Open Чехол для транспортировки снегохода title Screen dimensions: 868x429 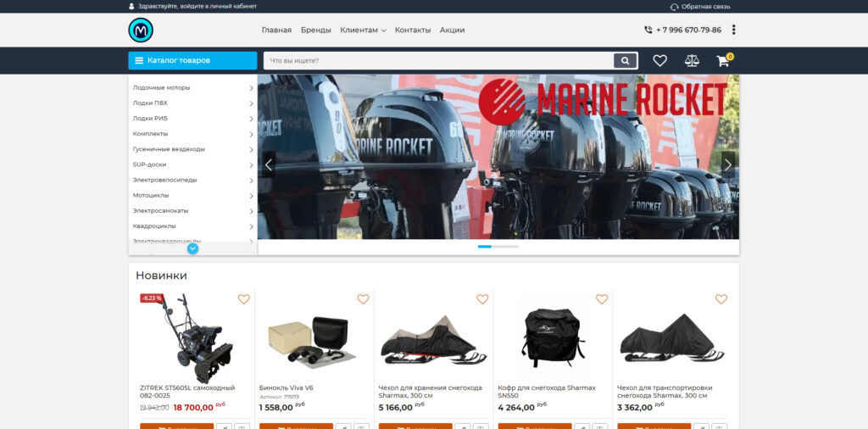tap(665, 392)
